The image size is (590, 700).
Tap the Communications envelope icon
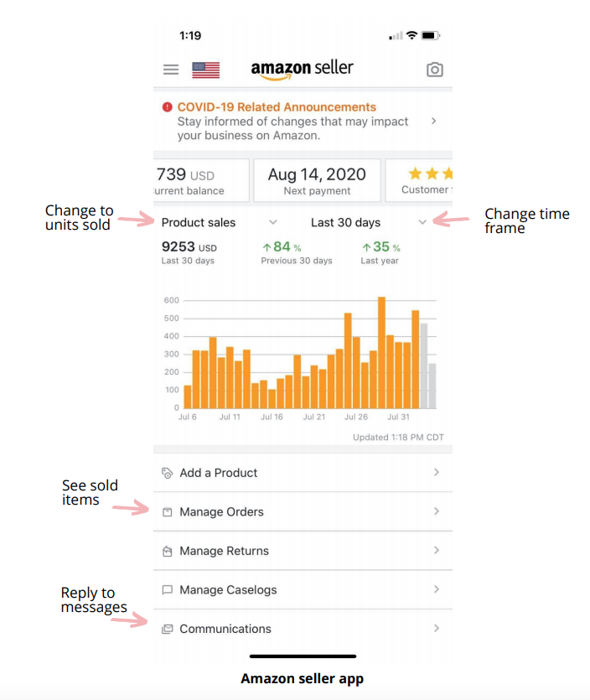pyautogui.click(x=167, y=629)
